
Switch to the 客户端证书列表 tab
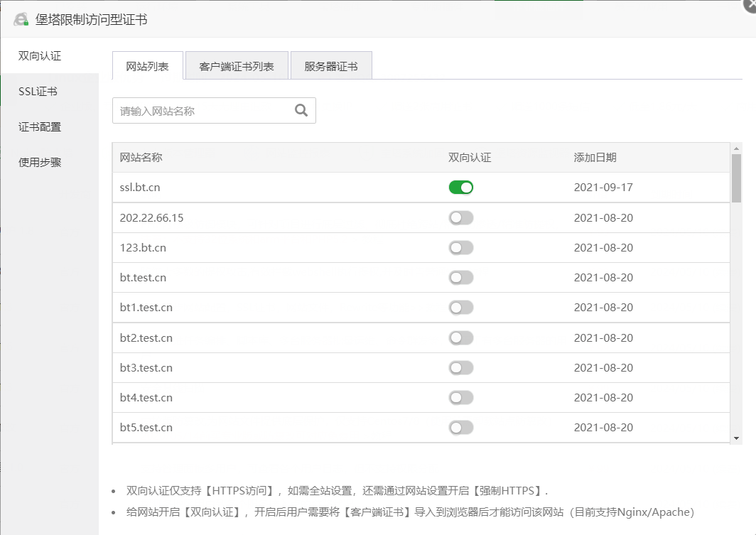tap(236, 65)
